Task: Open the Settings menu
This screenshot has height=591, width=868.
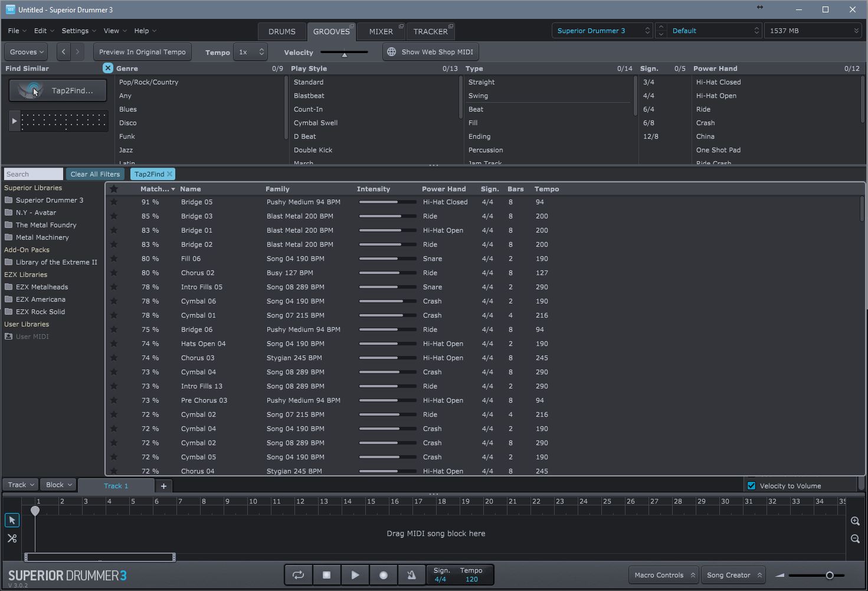Action: pos(79,31)
